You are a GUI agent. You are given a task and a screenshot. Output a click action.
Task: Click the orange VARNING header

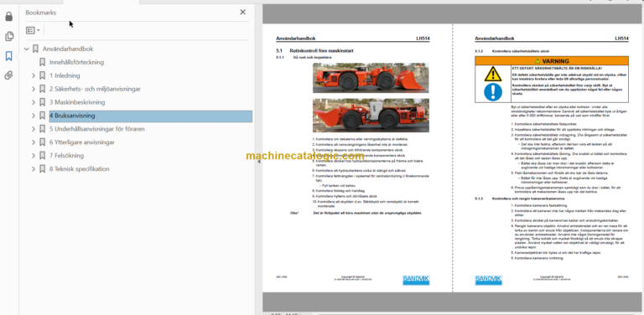pos(552,60)
